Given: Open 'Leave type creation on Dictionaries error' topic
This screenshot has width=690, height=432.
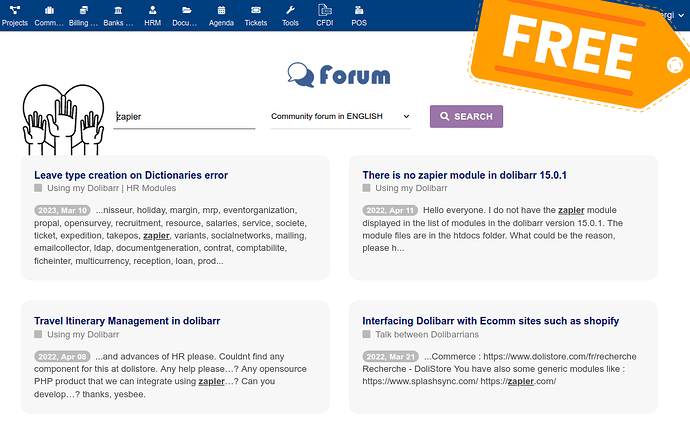Looking at the screenshot, I should [131, 175].
